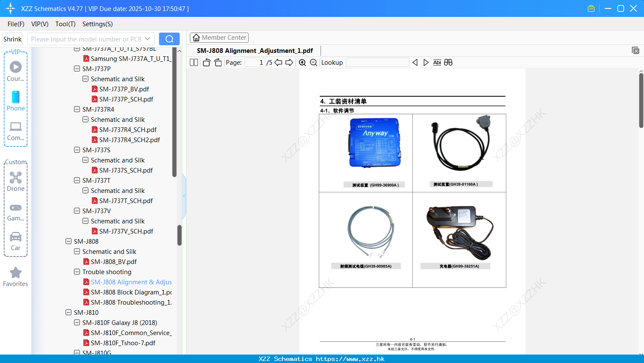Click the XZZ app logo
The height and width of the screenshot is (363, 644).
[11, 8]
